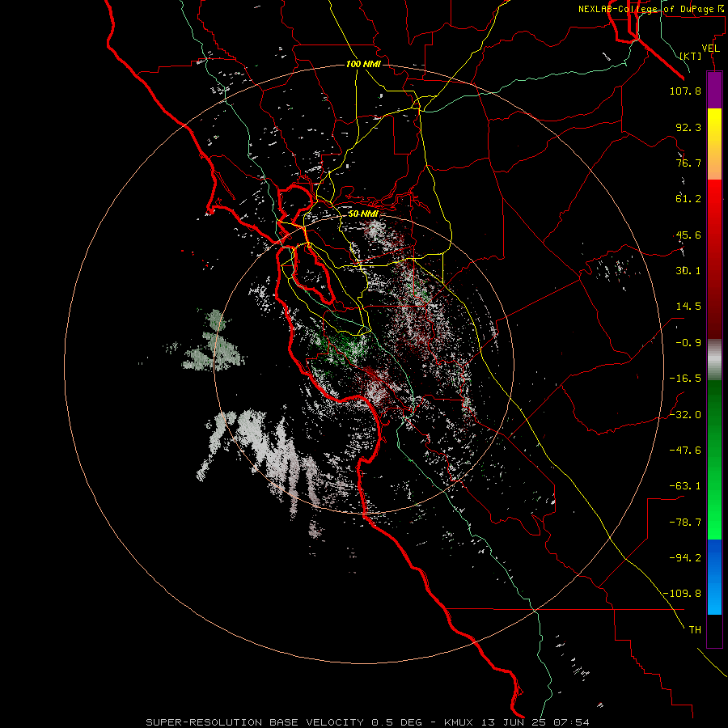Click the 61.2 velocity scale value

(688, 199)
